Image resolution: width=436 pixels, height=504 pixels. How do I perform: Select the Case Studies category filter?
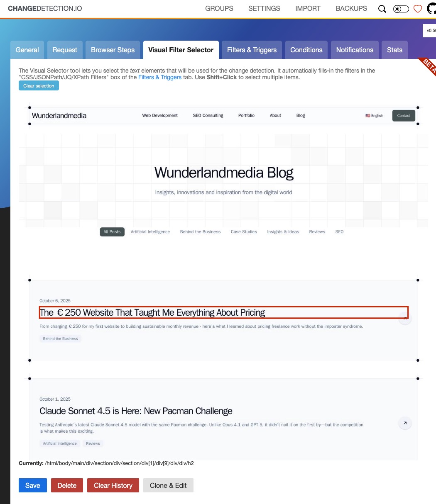click(244, 232)
